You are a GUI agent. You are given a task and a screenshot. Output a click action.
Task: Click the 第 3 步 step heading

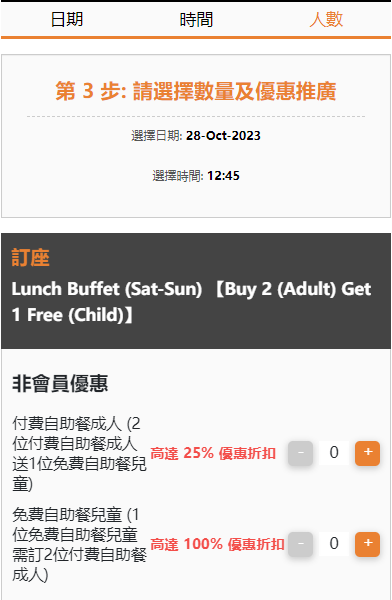pos(196,91)
